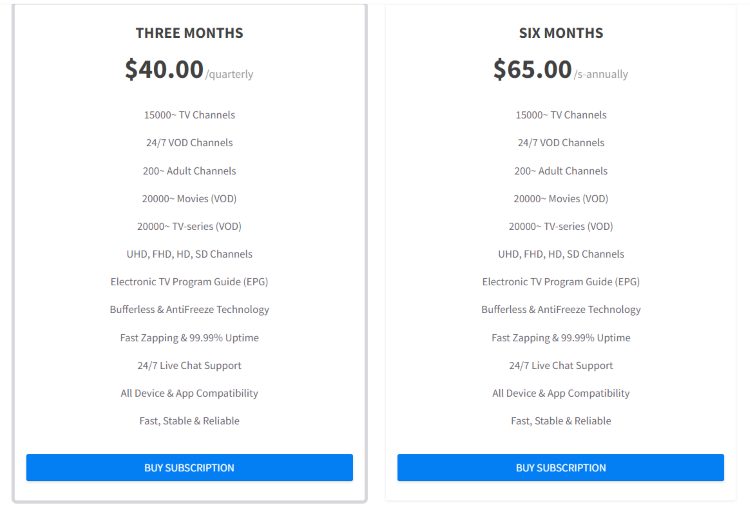
Task: Click 24/7 VOD Channels in Six Months plan
Action: (x=561, y=143)
